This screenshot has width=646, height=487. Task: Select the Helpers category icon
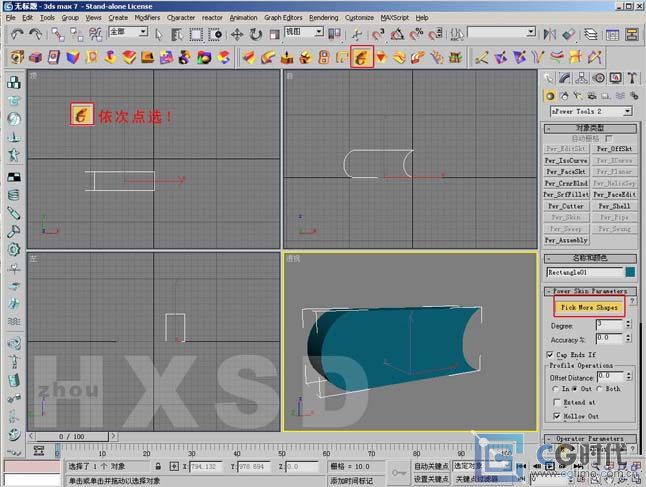[x=606, y=96]
